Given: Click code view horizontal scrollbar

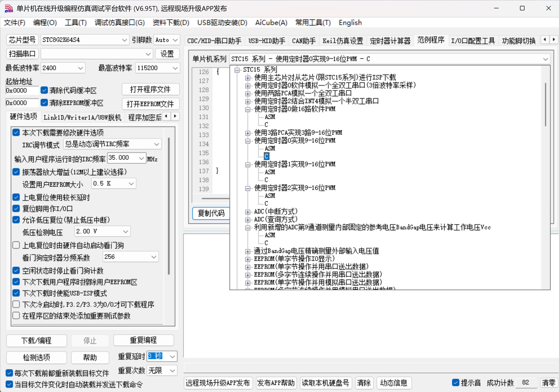Looking at the screenshot, I should pyautogui.click(x=215, y=198).
